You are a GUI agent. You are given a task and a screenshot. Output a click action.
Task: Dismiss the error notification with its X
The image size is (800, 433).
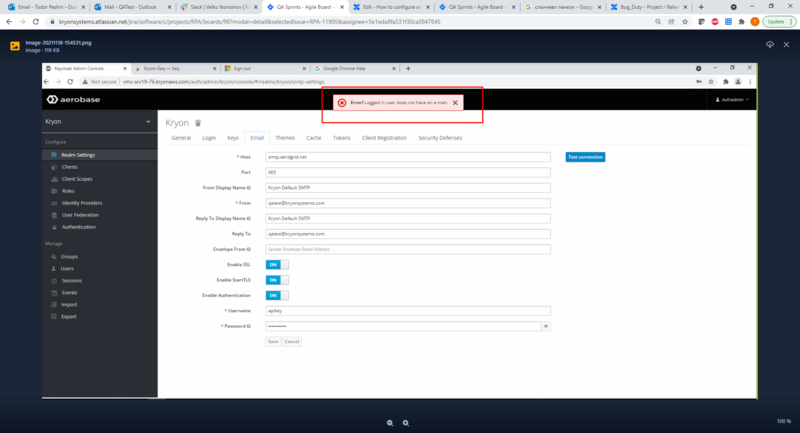[455, 103]
